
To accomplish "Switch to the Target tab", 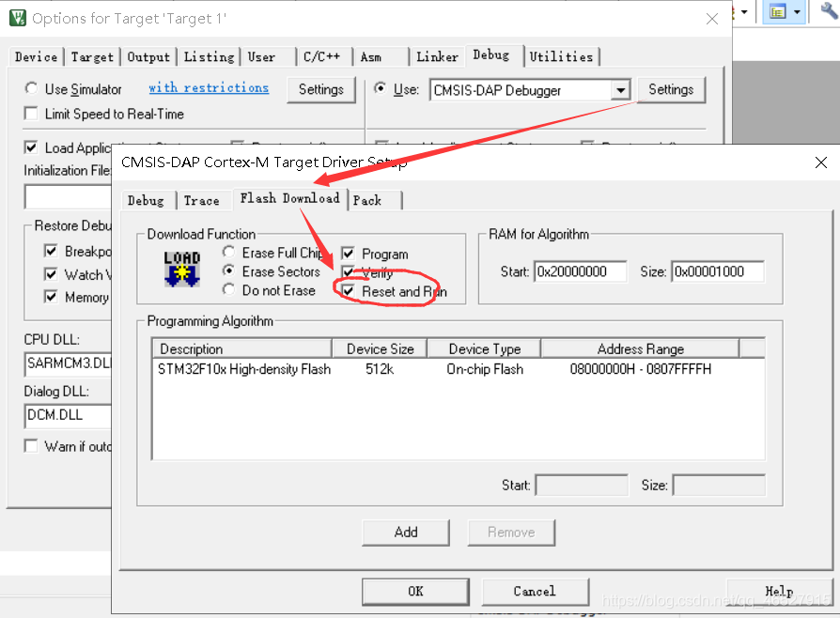I will pyautogui.click(x=92, y=56).
